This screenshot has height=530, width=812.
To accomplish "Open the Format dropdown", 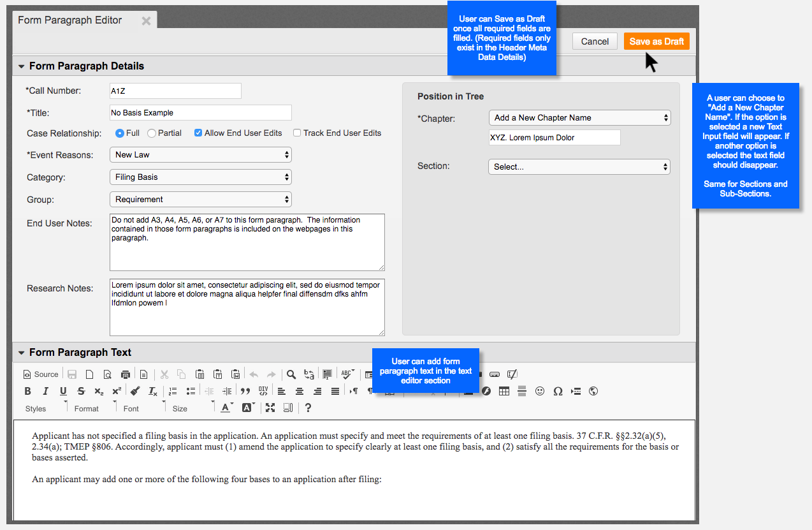I will point(94,408).
